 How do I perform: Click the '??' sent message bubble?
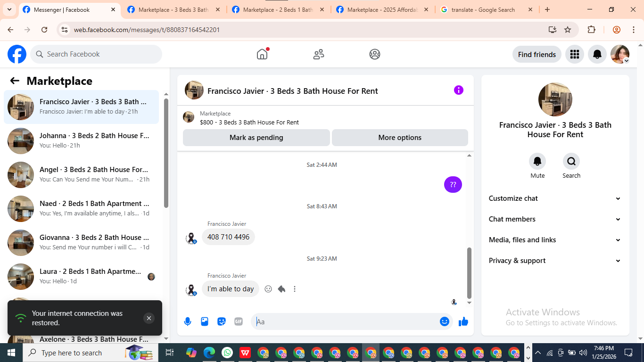coord(453,184)
